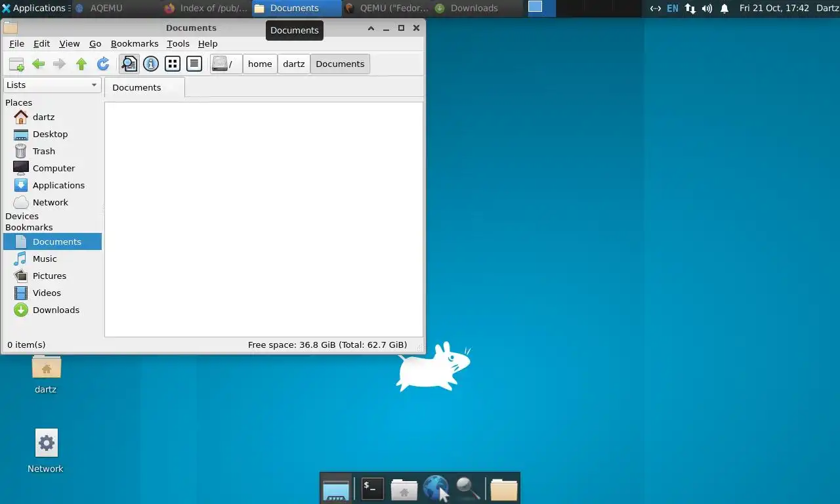The width and height of the screenshot is (840, 504).
Task: Go back using the green left arrow
Action: [39, 64]
